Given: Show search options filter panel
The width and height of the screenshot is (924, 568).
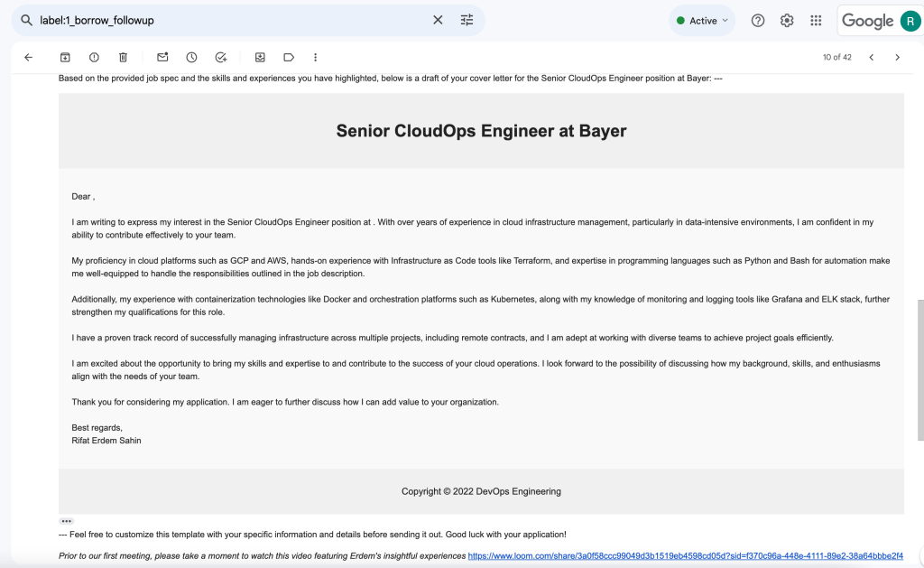Looking at the screenshot, I should pyautogui.click(x=467, y=20).
